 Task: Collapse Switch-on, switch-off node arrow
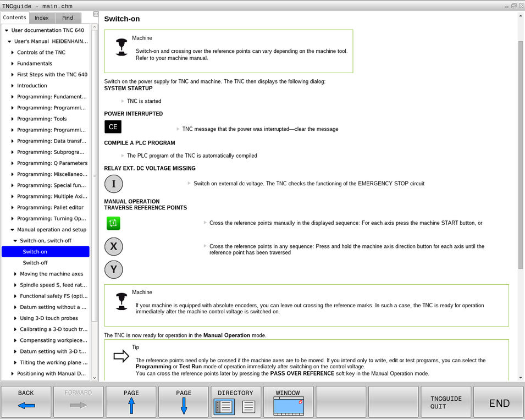coord(15,241)
